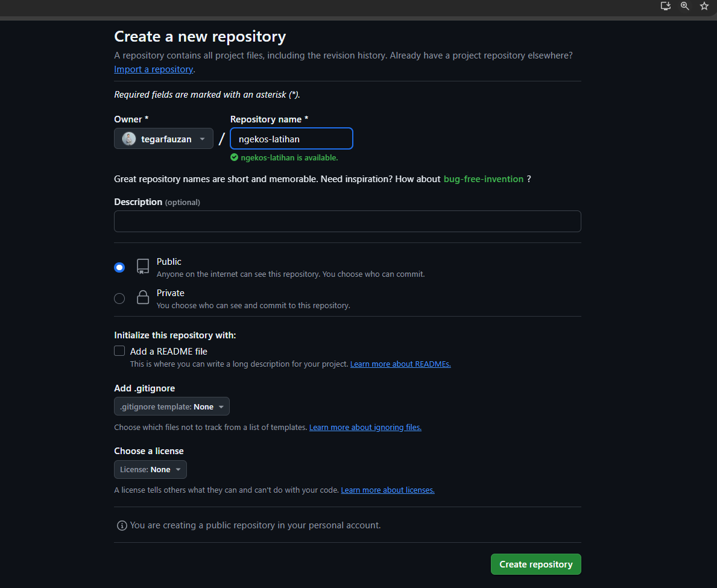Click 'Anyone on the internet can see' description
The image size is (717, 588).
[x=291, y=274]
